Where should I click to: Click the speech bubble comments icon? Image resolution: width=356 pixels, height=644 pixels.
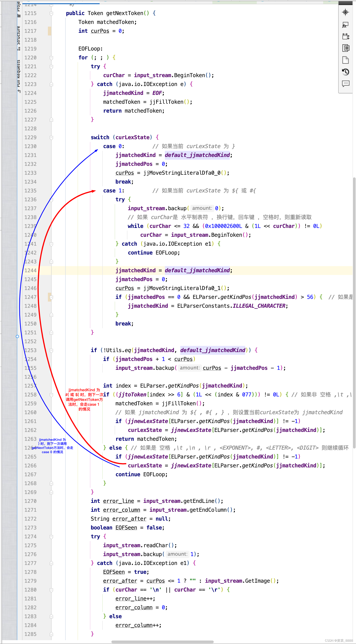pyautogui.click(x=346, y=83)
